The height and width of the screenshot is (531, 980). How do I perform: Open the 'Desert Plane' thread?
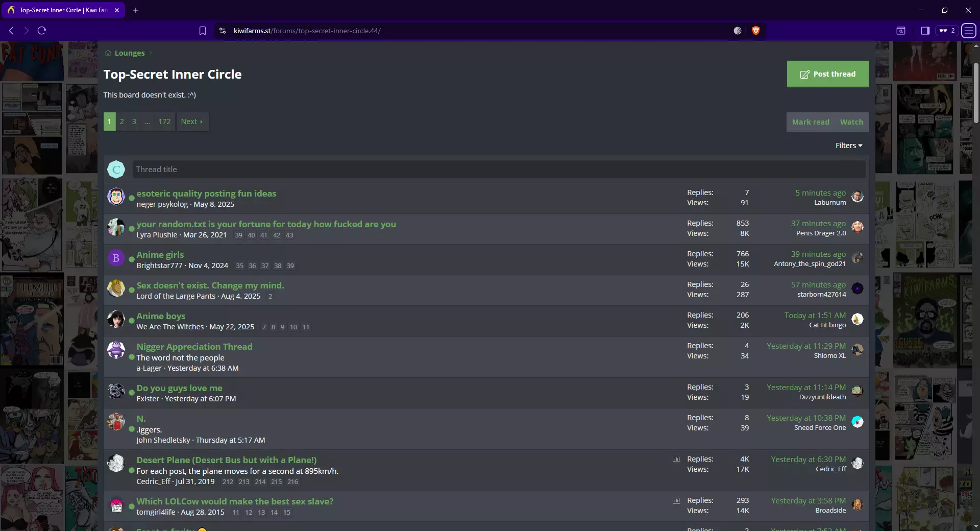coord(227,460)
